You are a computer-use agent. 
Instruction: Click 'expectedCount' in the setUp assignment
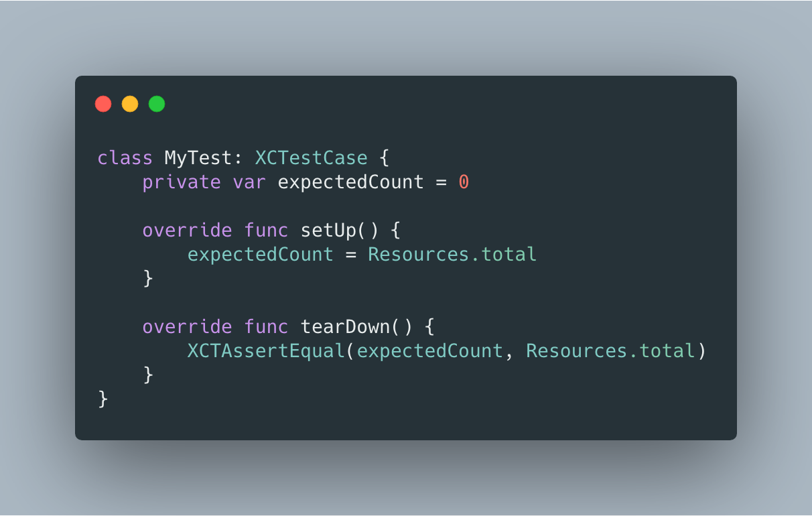261,255
